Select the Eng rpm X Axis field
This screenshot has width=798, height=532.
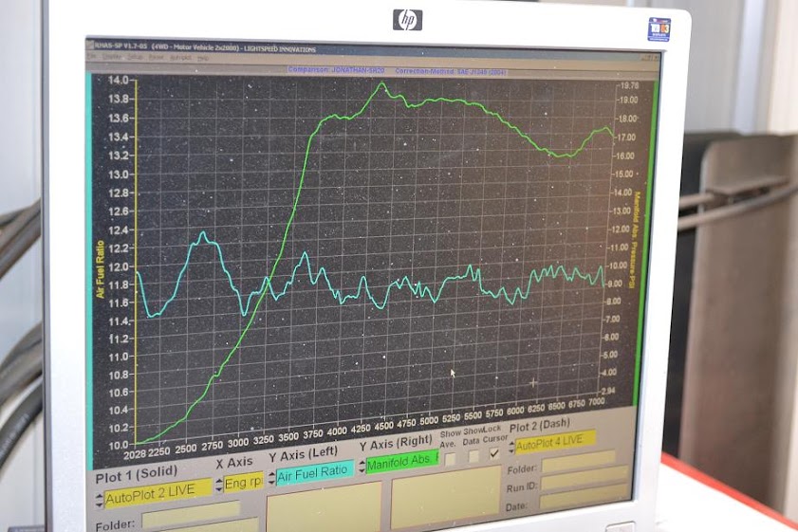coord(243,482)
